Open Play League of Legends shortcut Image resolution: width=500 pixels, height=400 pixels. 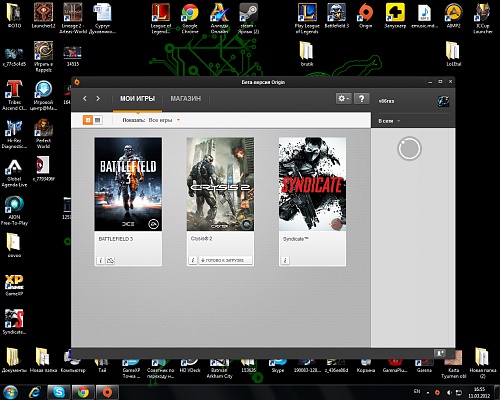coord(307,19)
